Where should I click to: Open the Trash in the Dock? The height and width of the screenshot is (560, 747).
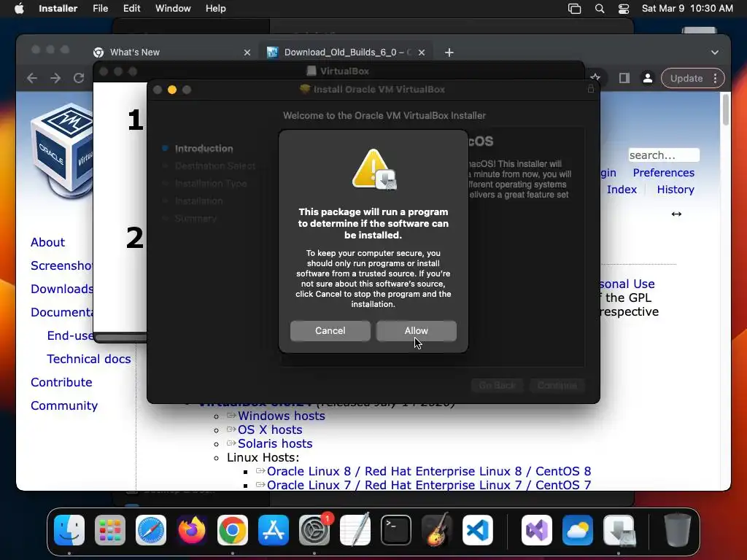[x=678, y=530]
